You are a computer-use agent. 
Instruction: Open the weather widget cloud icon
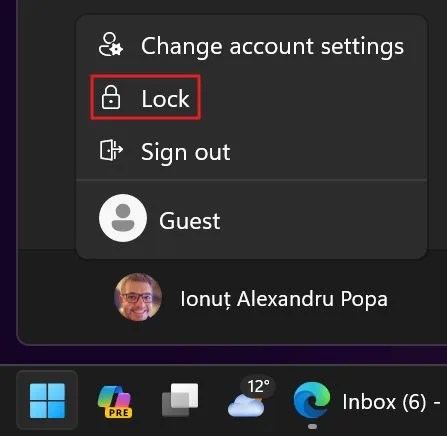pyautogui.click(x=246, y=405)
